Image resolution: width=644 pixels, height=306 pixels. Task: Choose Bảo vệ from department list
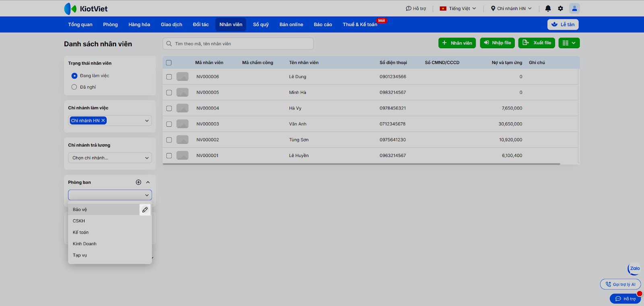click(104, 210)
